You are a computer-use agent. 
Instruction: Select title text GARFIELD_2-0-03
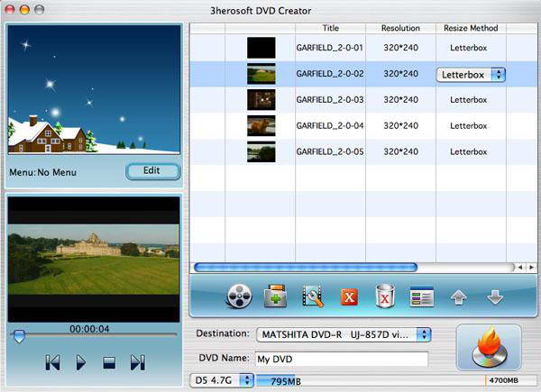330,100
